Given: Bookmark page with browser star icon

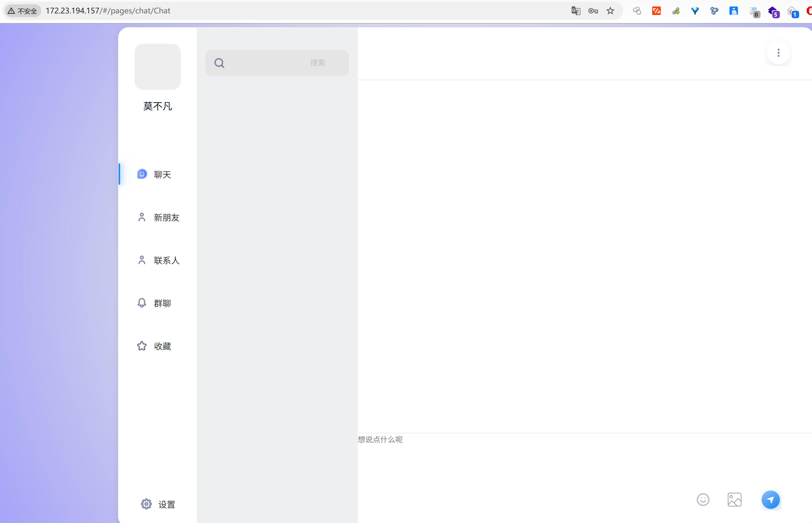Looking at the screenshot, I should pos(610,11).
